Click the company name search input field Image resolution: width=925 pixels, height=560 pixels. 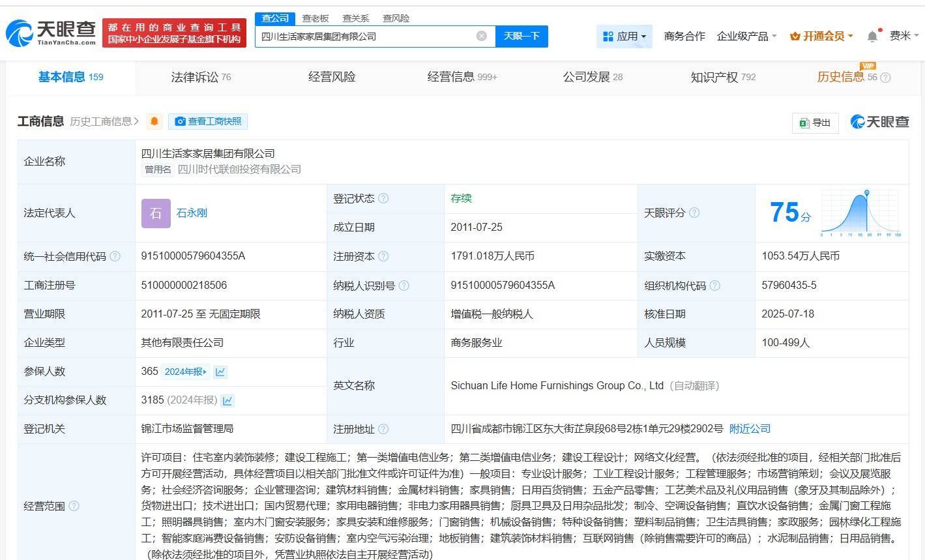(365, 37)
